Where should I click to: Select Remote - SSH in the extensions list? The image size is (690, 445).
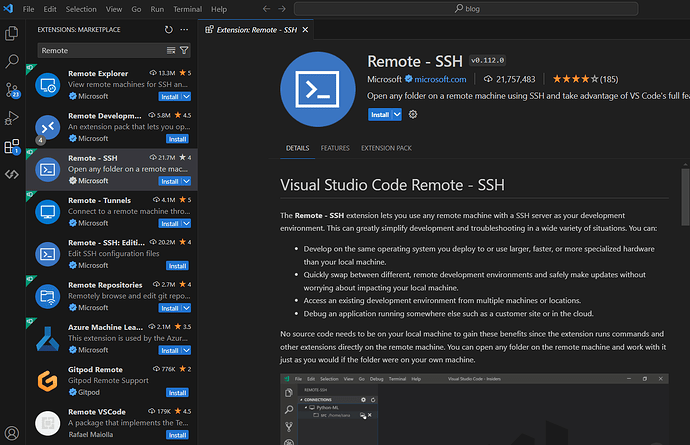(111, 169)
